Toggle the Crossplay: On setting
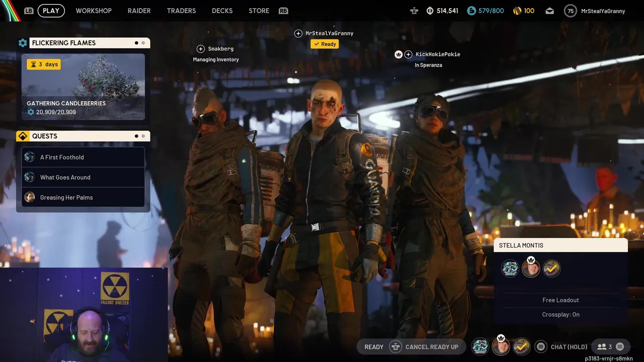This screenshot has height=362, width=644. click(560, 315)
